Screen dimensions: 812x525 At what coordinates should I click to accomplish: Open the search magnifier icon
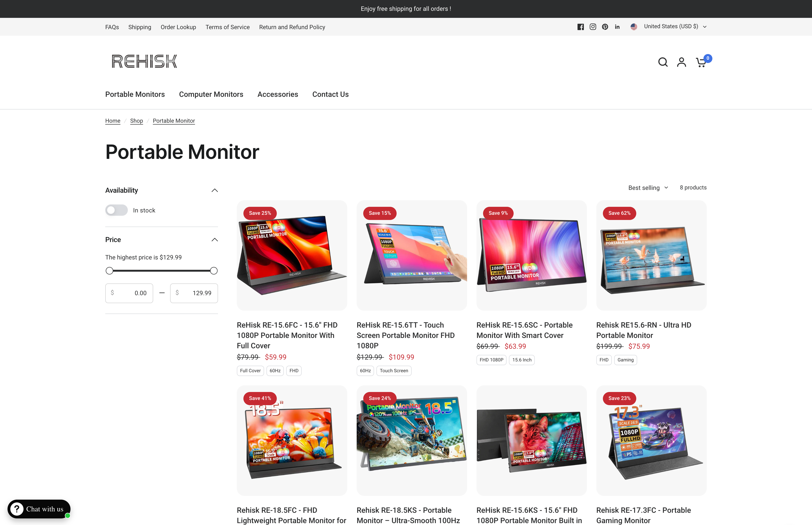(x=662, y=62)
